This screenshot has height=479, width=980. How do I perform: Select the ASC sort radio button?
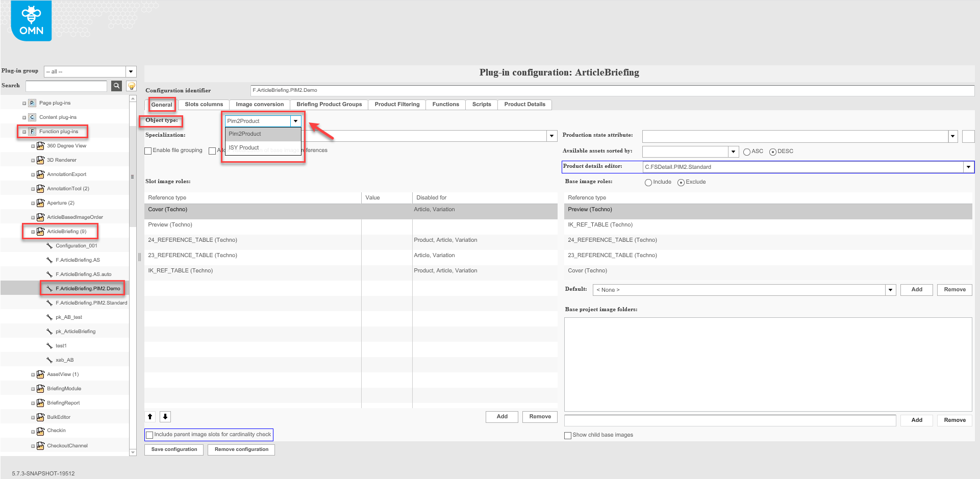[747, 152]
